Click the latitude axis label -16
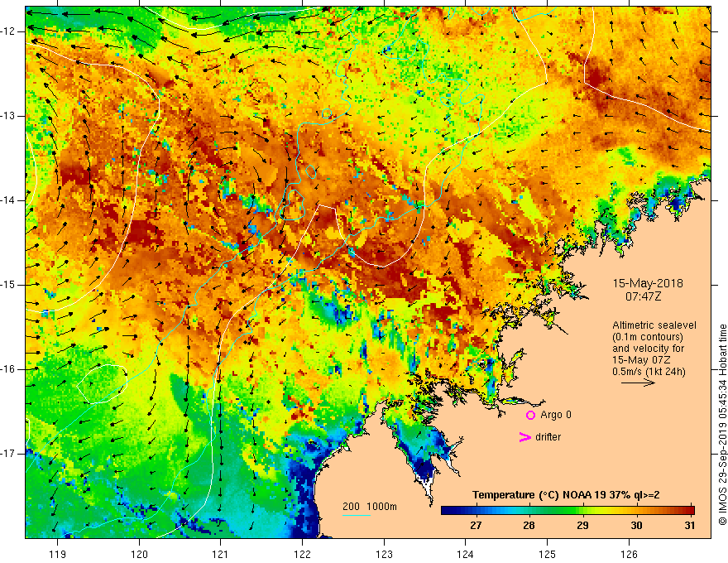Screen dimensions: 728x563 coord(8,369)
